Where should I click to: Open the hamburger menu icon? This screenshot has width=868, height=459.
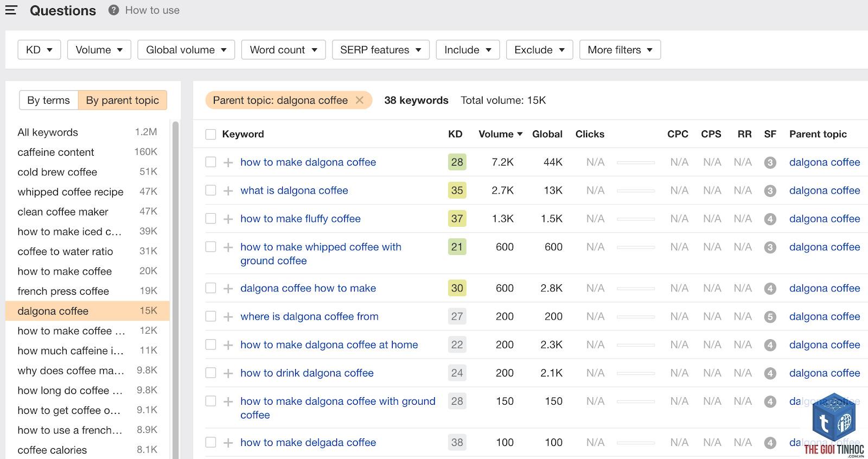tap(11, 10)
